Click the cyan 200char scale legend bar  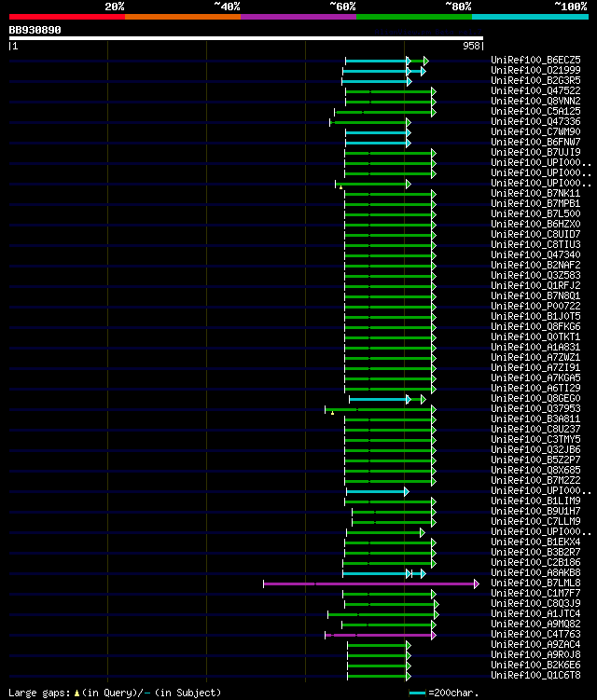pyautogui.click(x=417, y=693)
